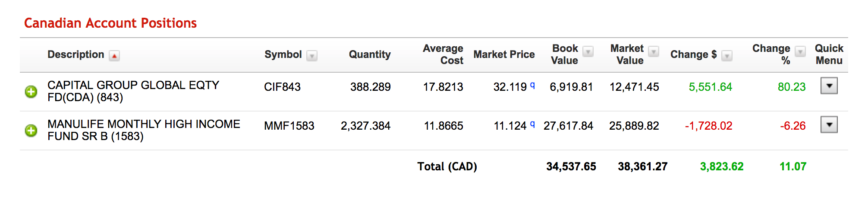Click the book value 6,919.81
868x198 pixels.
tap(572, 87)
